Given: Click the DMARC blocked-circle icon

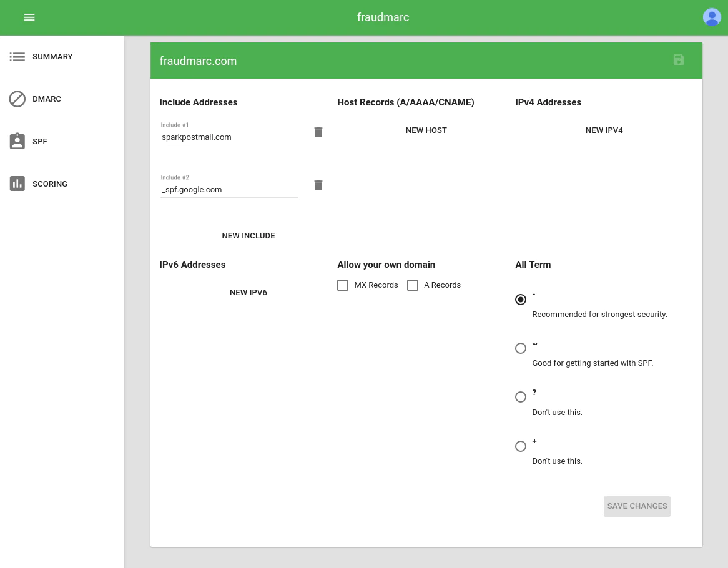Looking at the screenshot, I should [17, 99].
